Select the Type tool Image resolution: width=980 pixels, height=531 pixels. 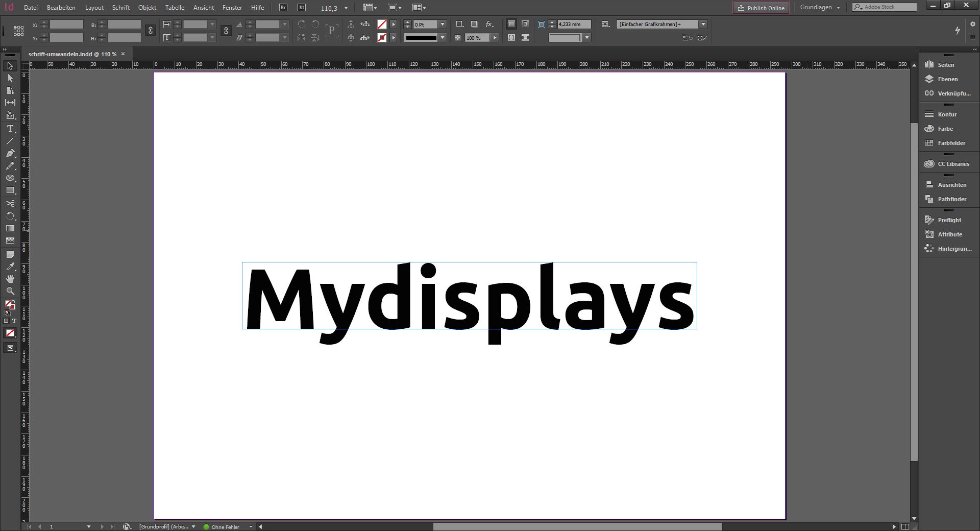pyautogui.click(x=10, y=129)
